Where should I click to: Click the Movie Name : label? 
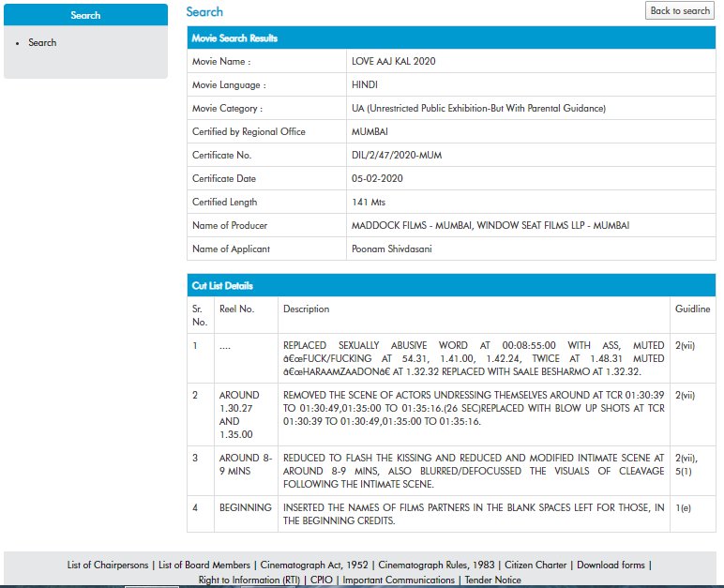[221, 62]
